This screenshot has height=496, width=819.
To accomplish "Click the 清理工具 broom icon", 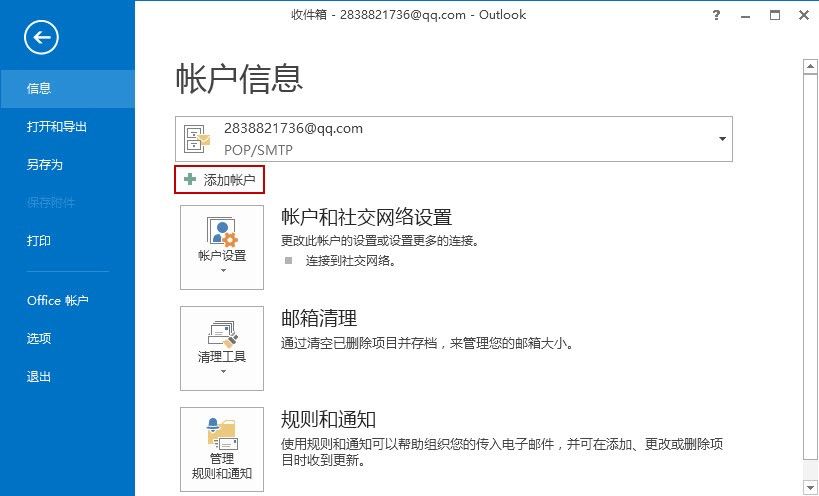I will click(x=223, y=334).
